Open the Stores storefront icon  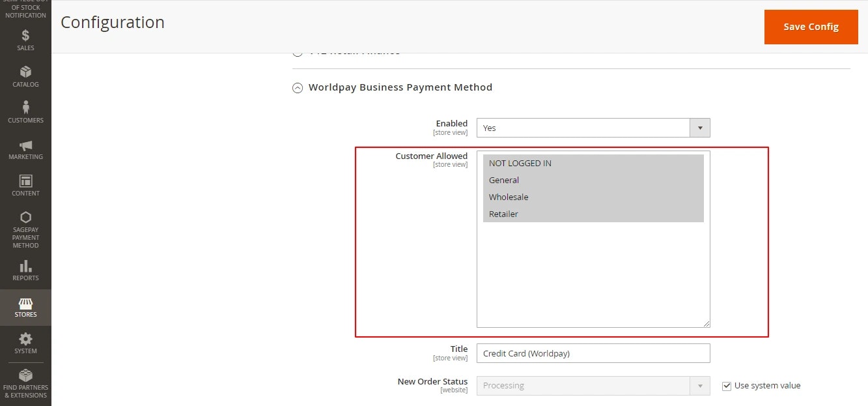pos(25,303)
